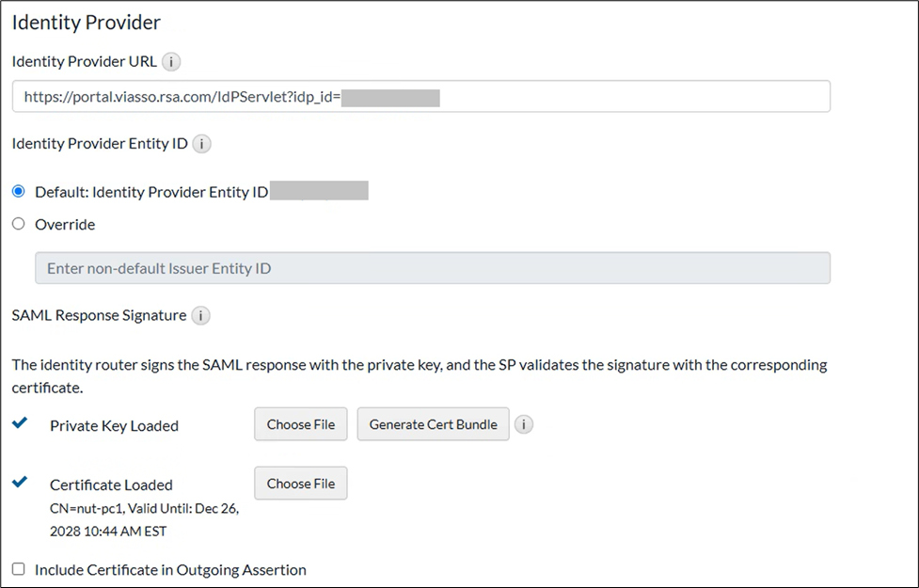919x588 pixels.
Task: Click Choose File for the private key
Action: (x=300, y=424)
